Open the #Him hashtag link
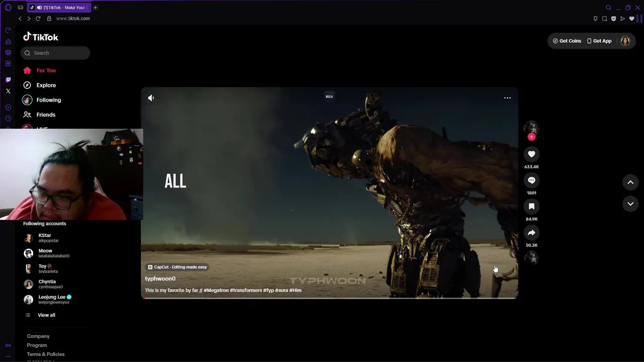This screenshot has width=644, height=362. (x=295, y=290)
